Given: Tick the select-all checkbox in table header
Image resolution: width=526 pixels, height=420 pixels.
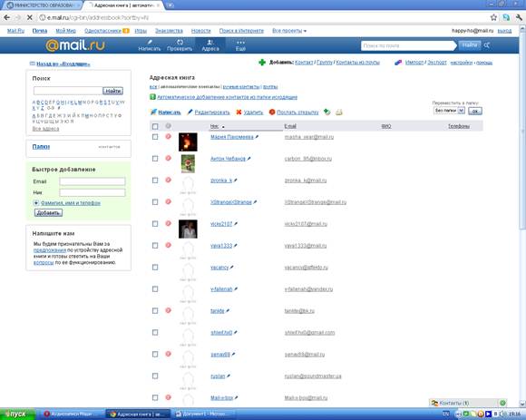Looking at the screenshot, I should point(155,126).
